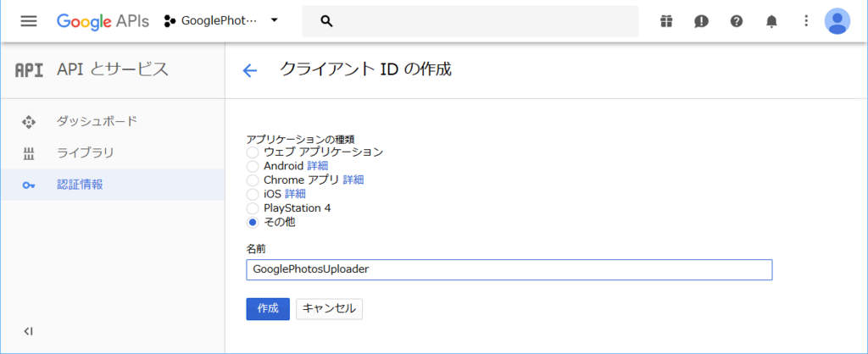
Task: Select the ウェブ アプリケーション radio button
Action: (253, 152)
